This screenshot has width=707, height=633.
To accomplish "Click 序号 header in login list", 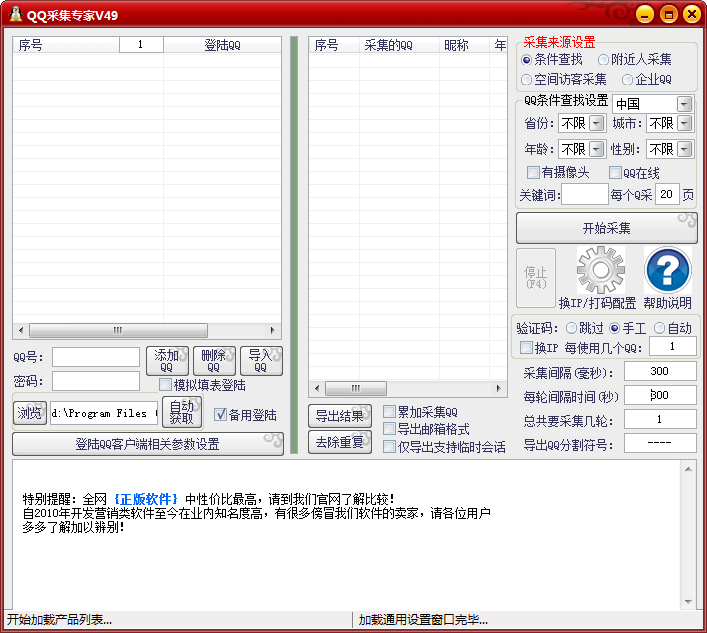I will click(x=66, y=45).
